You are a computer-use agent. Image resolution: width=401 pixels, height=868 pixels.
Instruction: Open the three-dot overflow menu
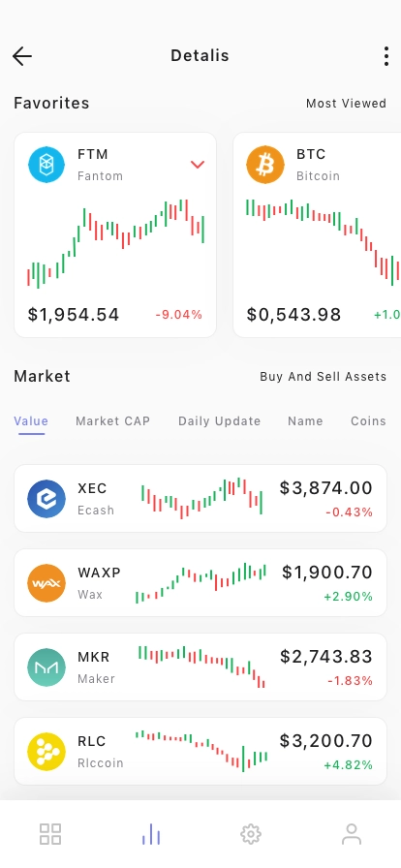(x=386, y=56)
